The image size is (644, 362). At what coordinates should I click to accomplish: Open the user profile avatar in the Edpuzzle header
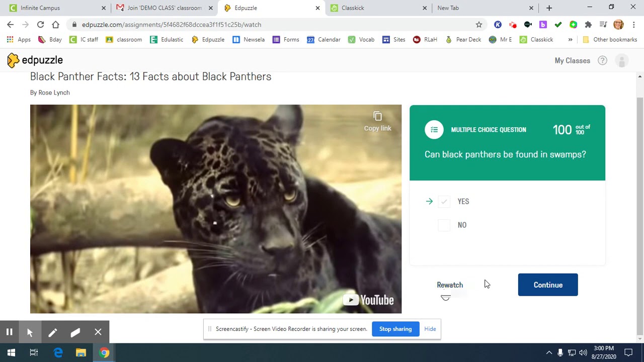pyautogui.click(x=622, y=60)
